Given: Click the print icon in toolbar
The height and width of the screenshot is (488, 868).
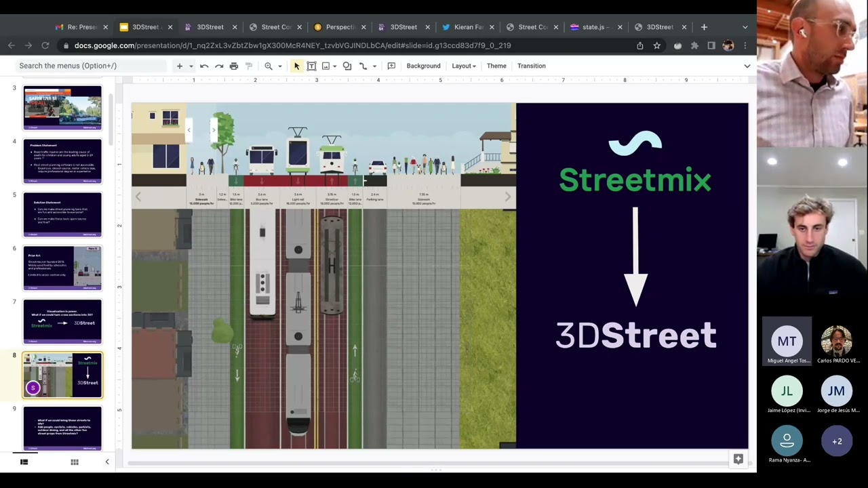Looking at the screenshot, I should [234, 66].
